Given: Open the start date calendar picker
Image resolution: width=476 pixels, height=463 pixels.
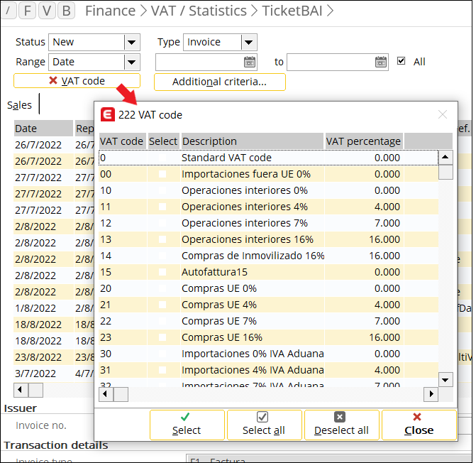Looking at the screenshot, I should [x=250, y=62].
